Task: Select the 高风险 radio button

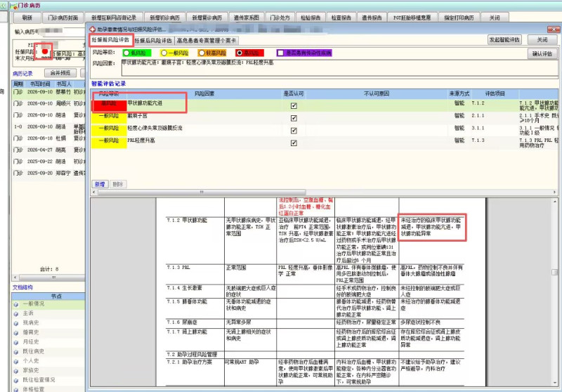Action: (x=239, y=53)
